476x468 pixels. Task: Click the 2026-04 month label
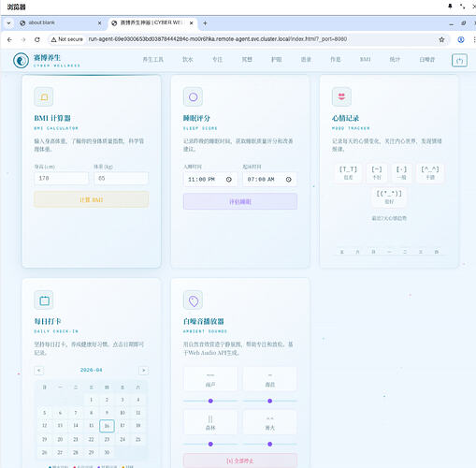click(x=91, y=370)
